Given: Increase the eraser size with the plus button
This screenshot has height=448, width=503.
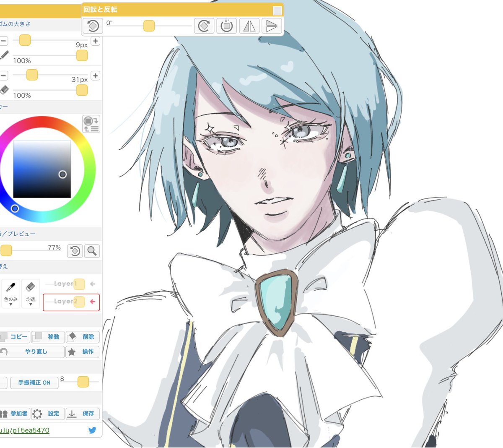Looking at the screenshot, I should (x=96, y=76).
